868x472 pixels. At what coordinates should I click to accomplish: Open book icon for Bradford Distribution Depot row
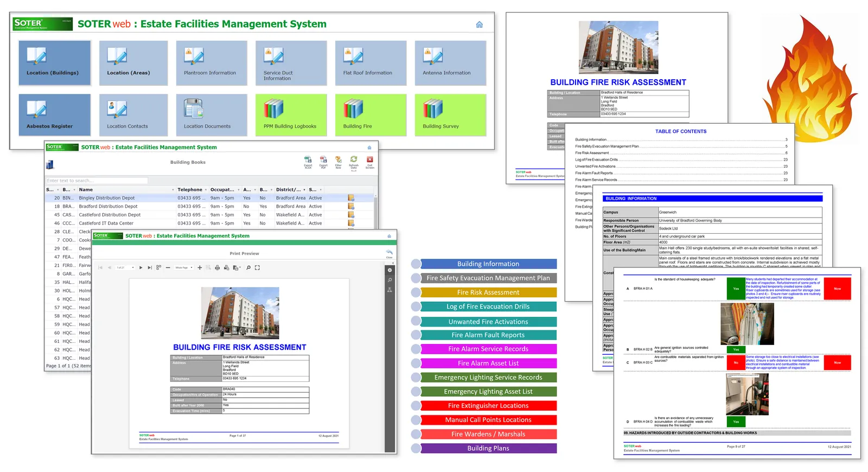click(x=351, y=207)
